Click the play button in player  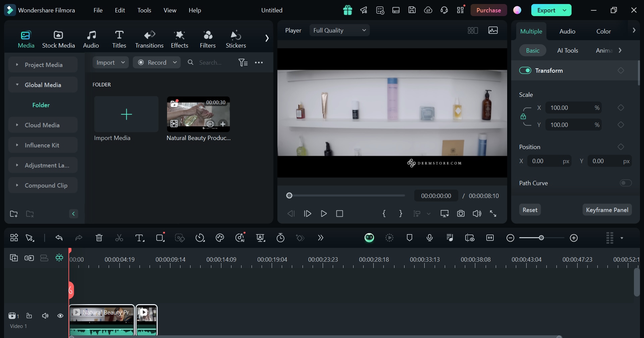click(324, 213)
